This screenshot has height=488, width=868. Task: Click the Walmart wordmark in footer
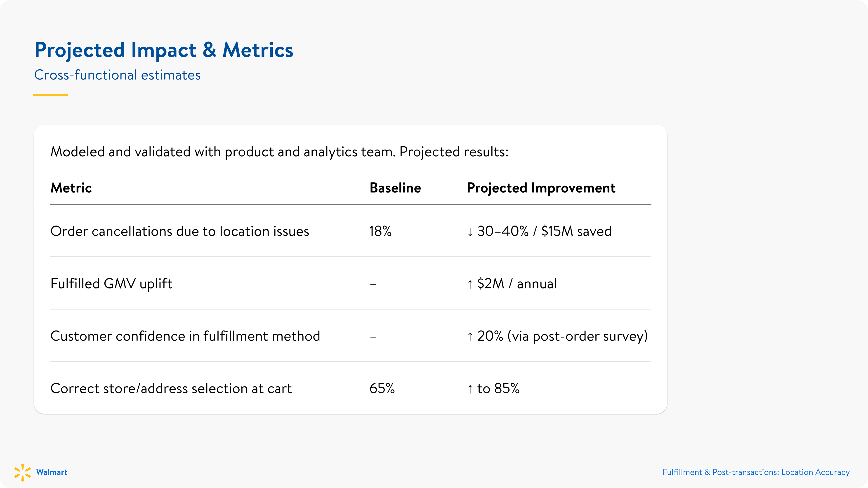[52, 472]
